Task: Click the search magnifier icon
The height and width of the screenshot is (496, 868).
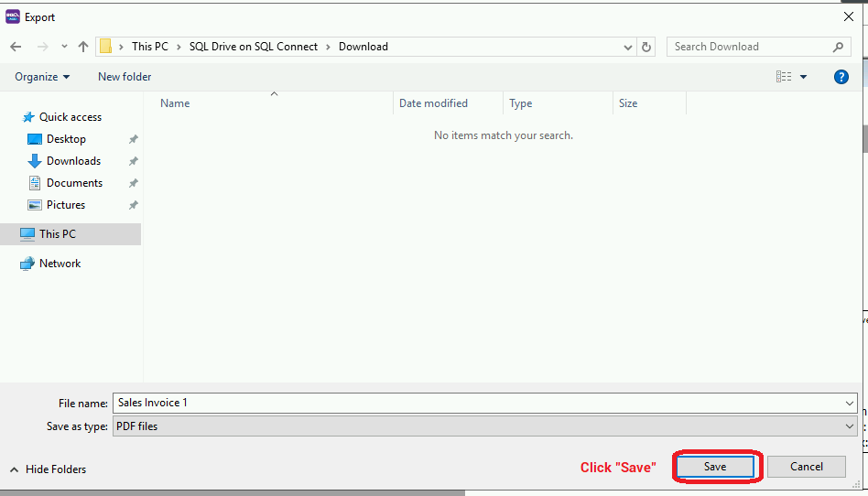Action: [838, 47]
